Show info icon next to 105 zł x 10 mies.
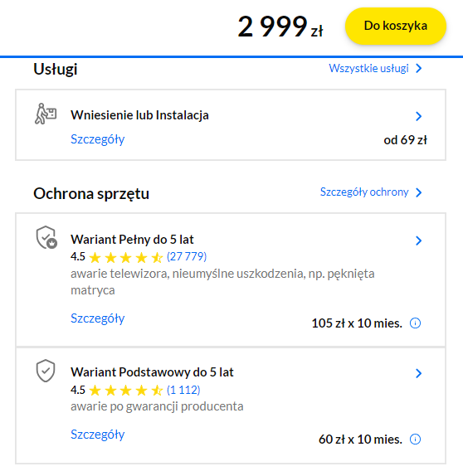 pos(415,323)
